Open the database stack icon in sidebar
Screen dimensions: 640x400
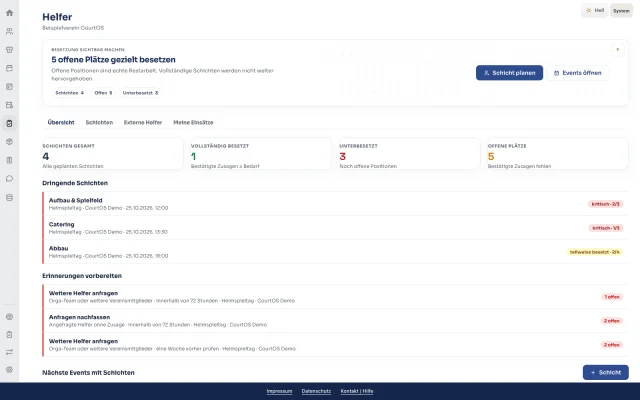(x=9, y=198)
